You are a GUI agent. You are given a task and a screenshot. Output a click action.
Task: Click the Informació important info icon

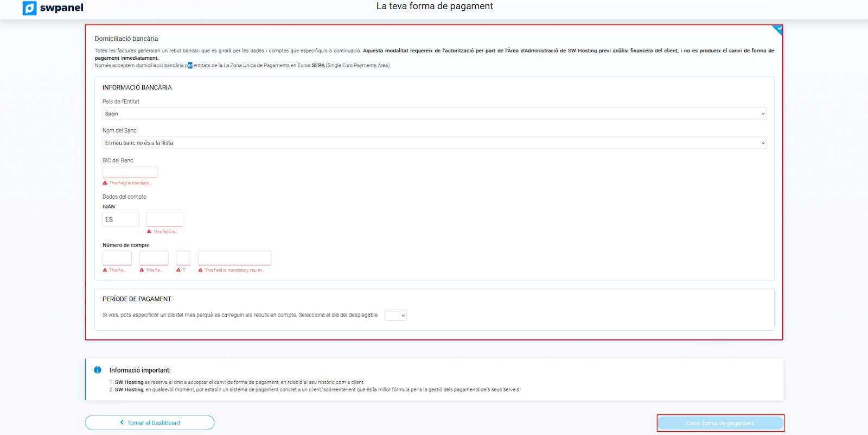pos(98,370)
